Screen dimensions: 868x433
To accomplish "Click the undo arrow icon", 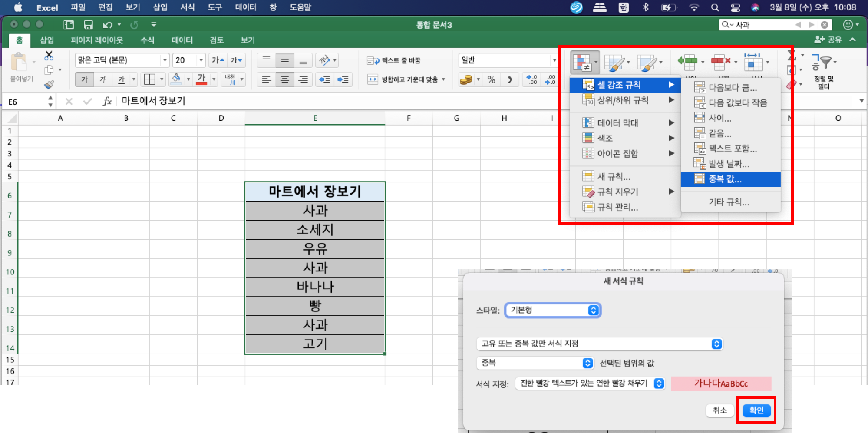I will [x=108, y=25].
